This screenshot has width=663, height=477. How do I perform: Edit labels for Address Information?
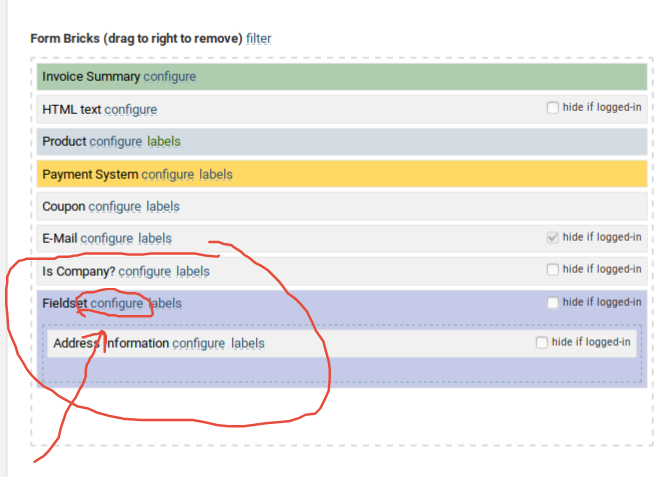click(248, 343)
